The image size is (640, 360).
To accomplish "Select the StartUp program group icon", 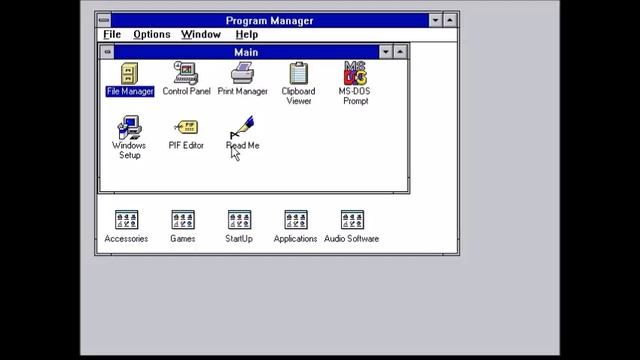I will [239, 220].
